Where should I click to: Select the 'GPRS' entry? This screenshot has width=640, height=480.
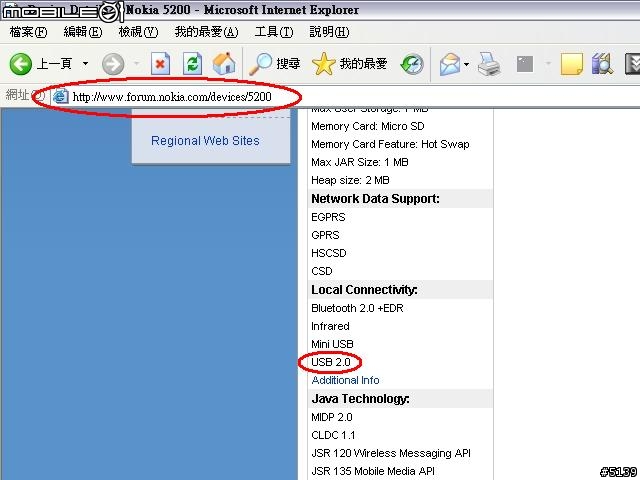(x=325, y=235)
